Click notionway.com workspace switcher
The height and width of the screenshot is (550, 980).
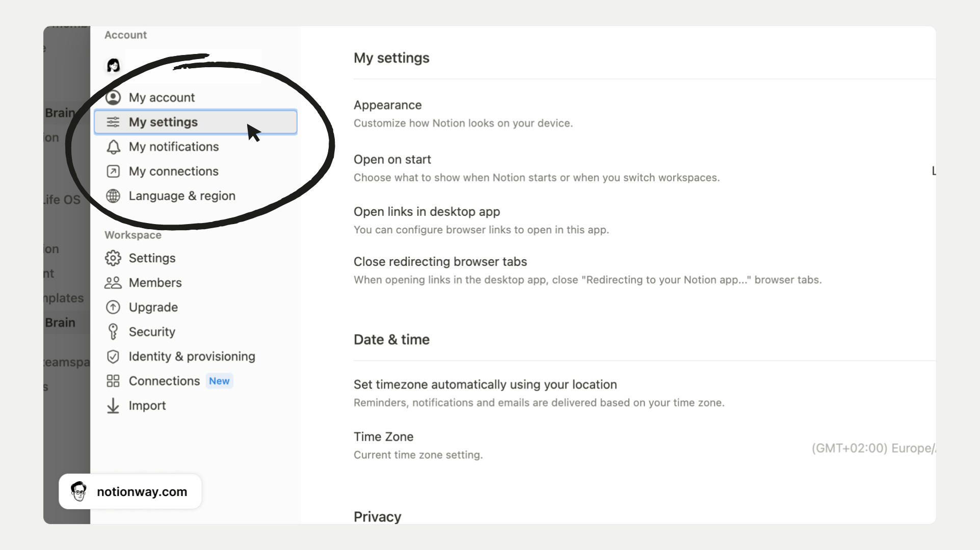(130, 491)
